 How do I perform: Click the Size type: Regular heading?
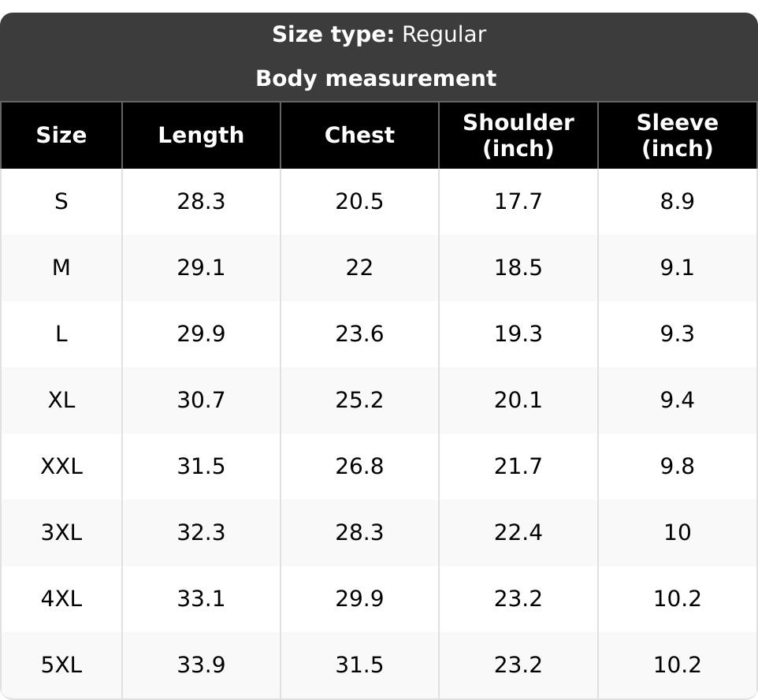[x=379, y=35]
